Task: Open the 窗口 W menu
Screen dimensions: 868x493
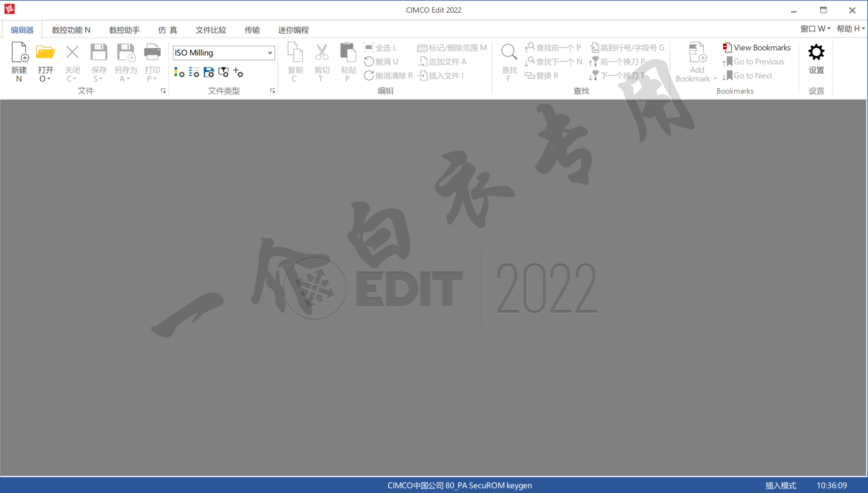Action: 815,29
